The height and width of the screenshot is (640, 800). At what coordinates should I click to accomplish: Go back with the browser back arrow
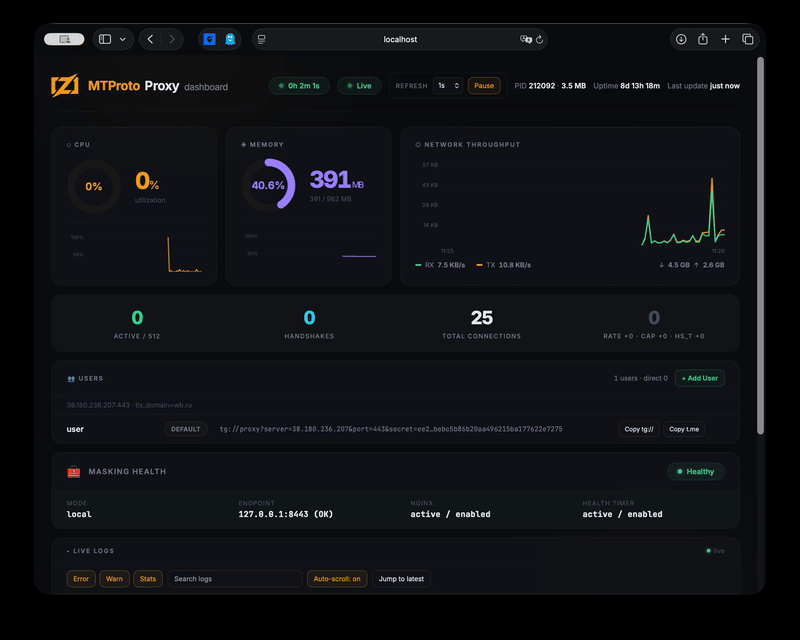pyautogui.click(x=151, y=39)
